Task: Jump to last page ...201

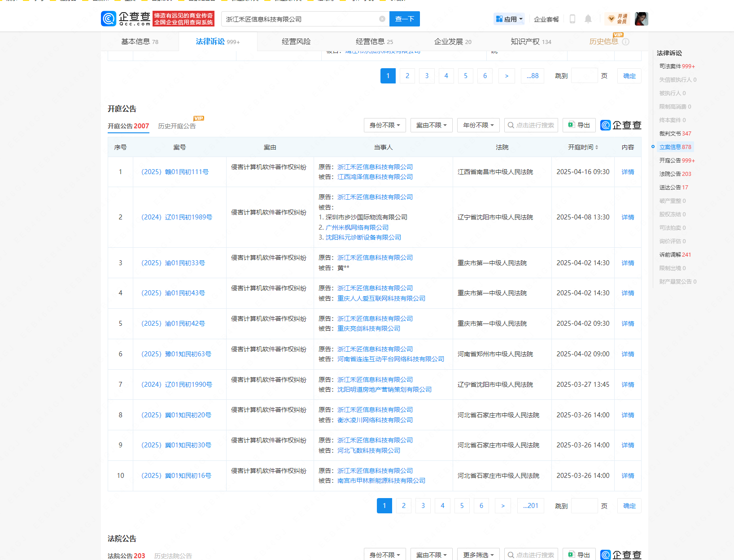Action: [x=531, y=506]
